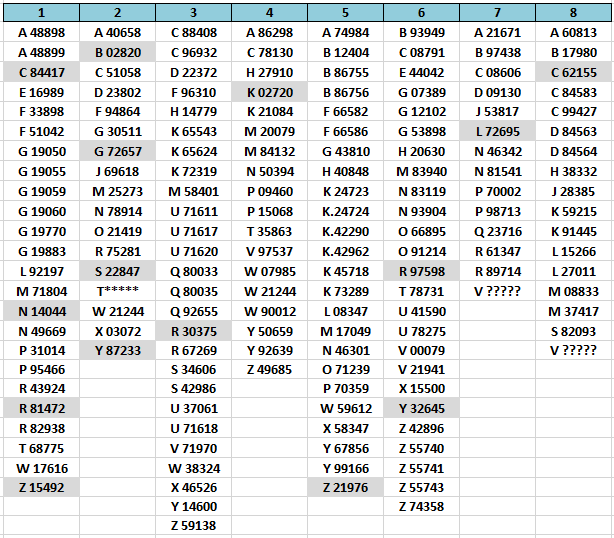614x538 pixels.
Task: Select the highlighted cell C 84417
Action: pos(41,72)
